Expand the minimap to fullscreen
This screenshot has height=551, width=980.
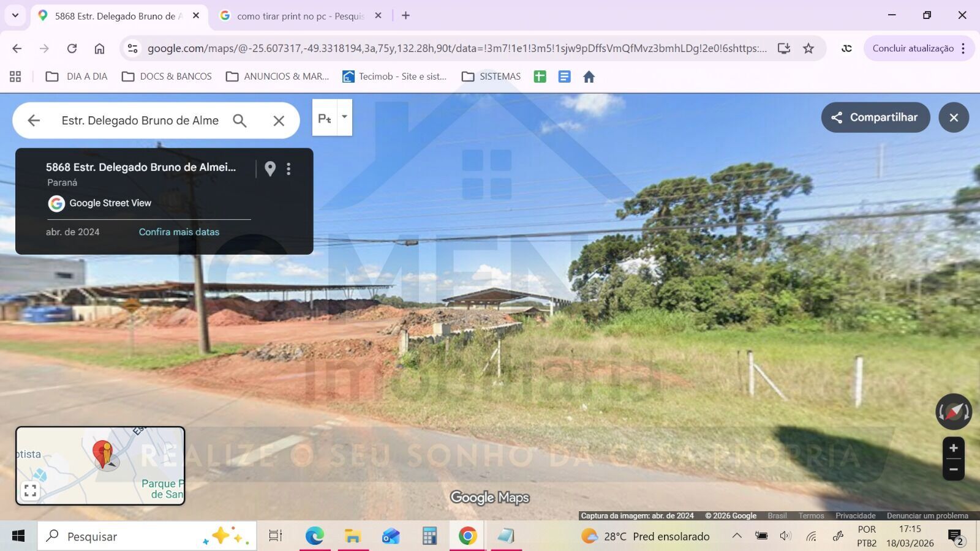click(30, 490)
